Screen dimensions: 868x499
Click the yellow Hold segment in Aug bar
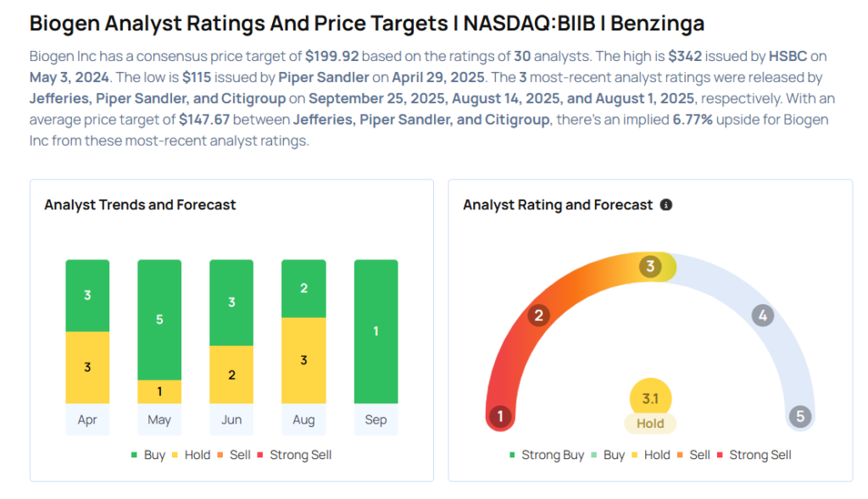click(303, 360)
